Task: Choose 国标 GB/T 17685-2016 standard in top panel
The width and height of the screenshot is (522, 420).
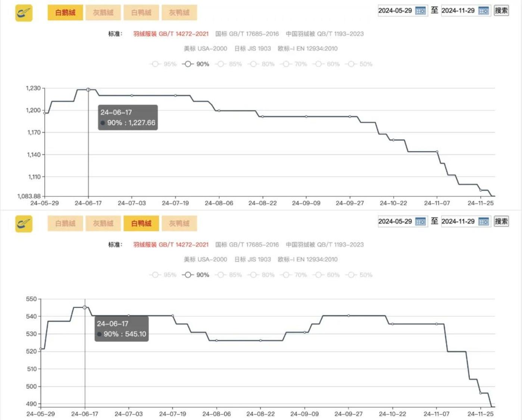Action: 247,34
